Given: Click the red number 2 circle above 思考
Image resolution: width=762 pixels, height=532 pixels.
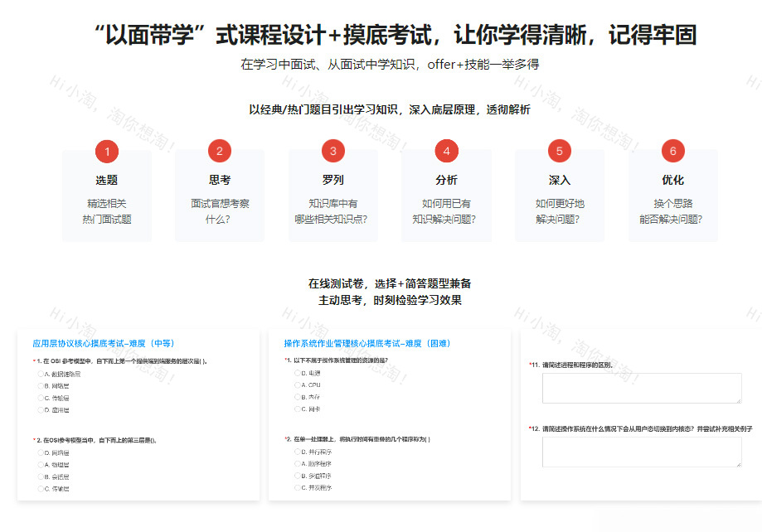Looking at the screenshot, I should (220, 151).
